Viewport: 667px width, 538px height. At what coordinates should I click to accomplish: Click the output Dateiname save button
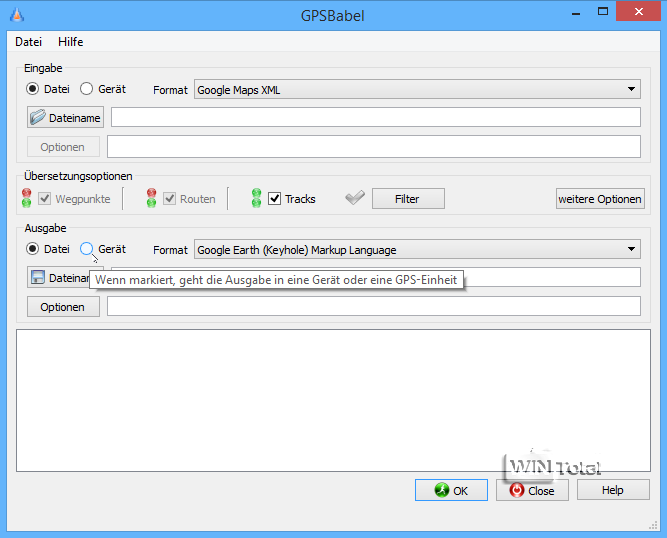click(59, 277)
